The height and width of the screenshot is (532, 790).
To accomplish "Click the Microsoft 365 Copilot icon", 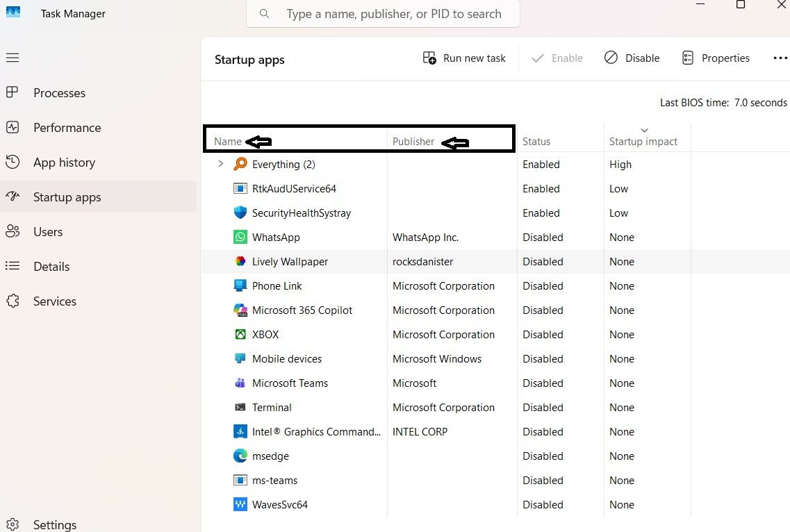I will (x=240, y=310).
